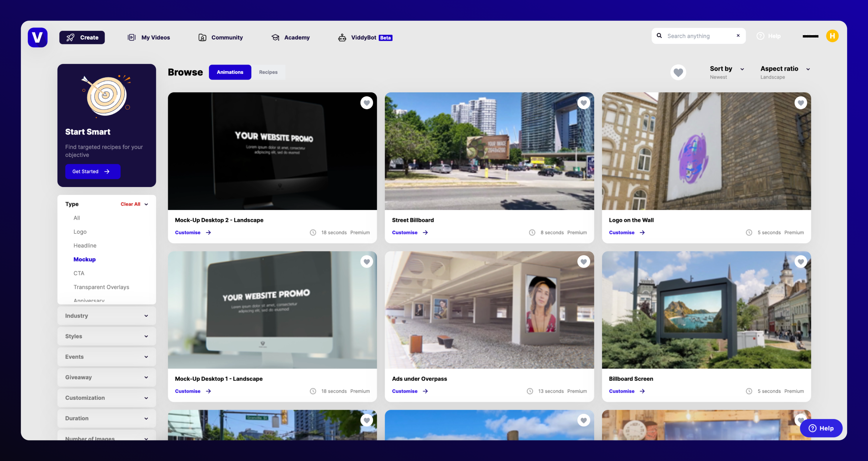Click Clear All in Type filter
Viewport: 868px width, 461px height.
coord(131,204)
